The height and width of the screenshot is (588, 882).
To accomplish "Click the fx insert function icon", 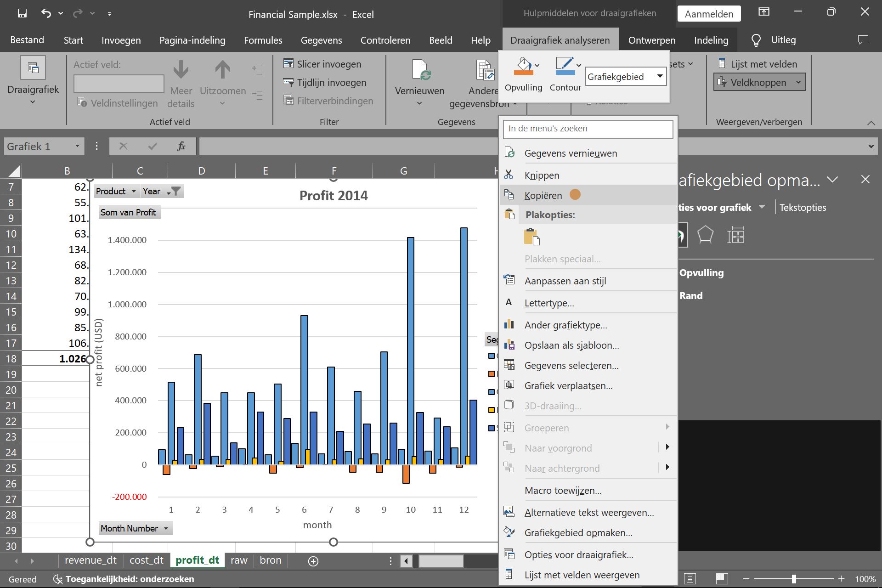I will tap(181, 146).
